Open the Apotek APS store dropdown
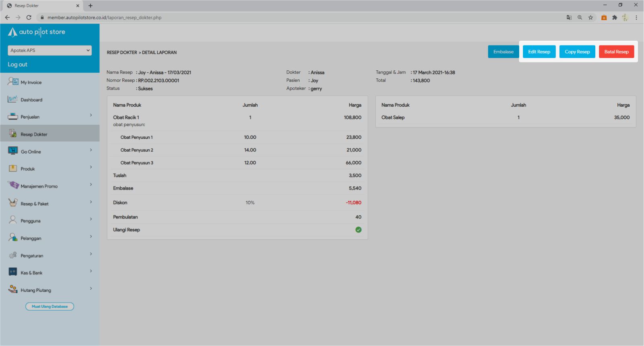Screen dimensions: 644x346 point(50,50)
